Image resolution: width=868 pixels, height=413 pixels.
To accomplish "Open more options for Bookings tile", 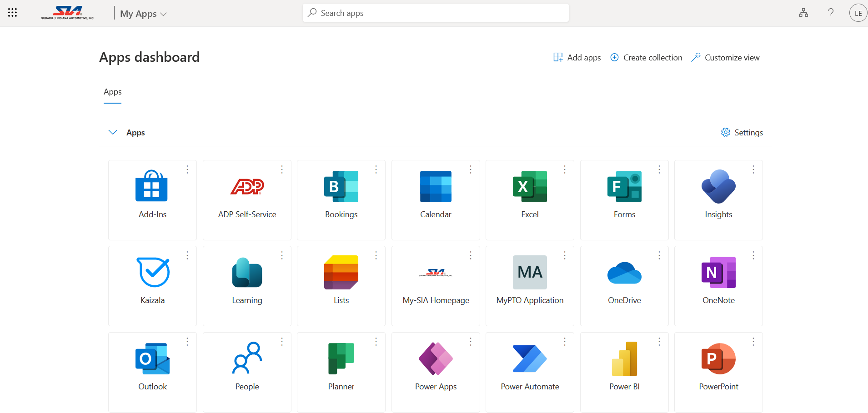I will coord(376,169).
